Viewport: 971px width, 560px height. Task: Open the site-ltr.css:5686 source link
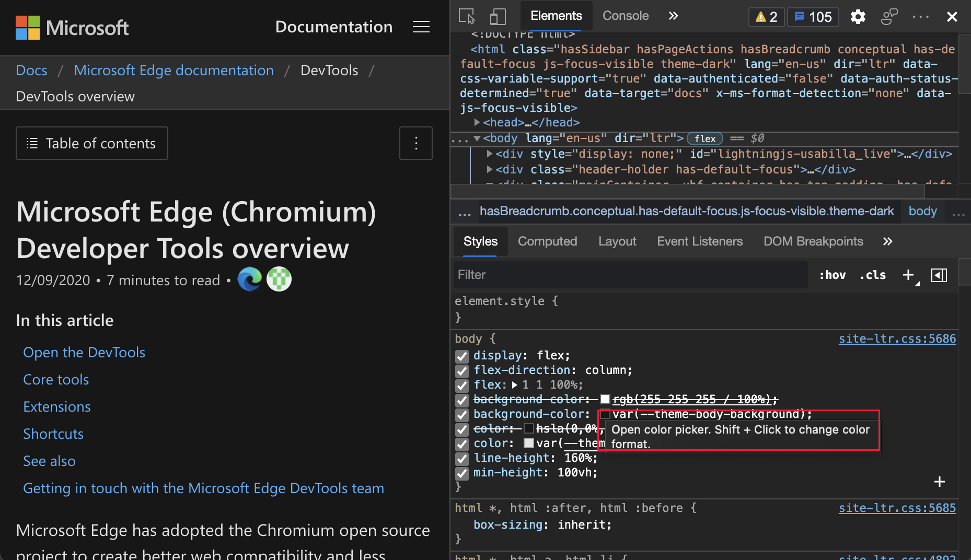coord(897,339)
